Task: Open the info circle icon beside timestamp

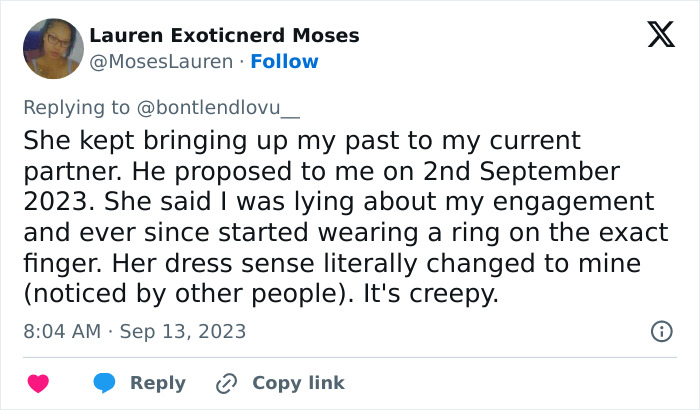Action: pos(661,331)
